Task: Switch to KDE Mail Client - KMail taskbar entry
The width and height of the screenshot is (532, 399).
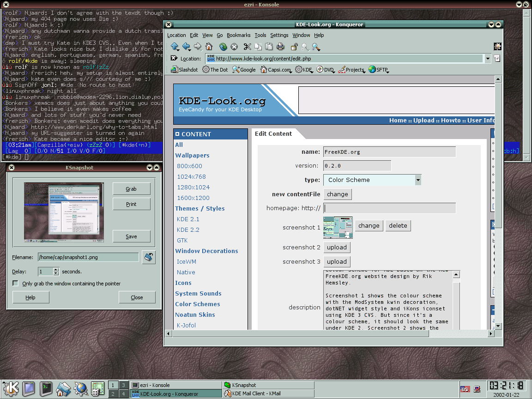Action: pos(269,393)
